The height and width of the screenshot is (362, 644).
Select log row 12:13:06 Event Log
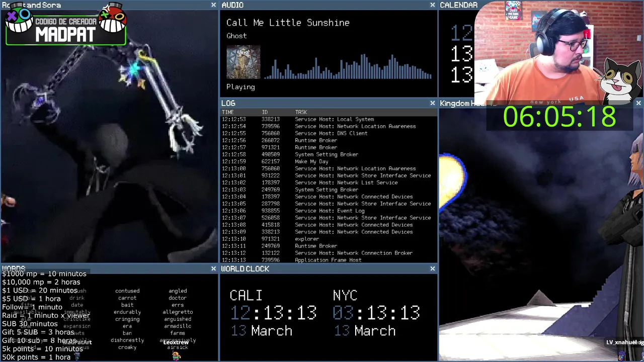coord(329,211)
